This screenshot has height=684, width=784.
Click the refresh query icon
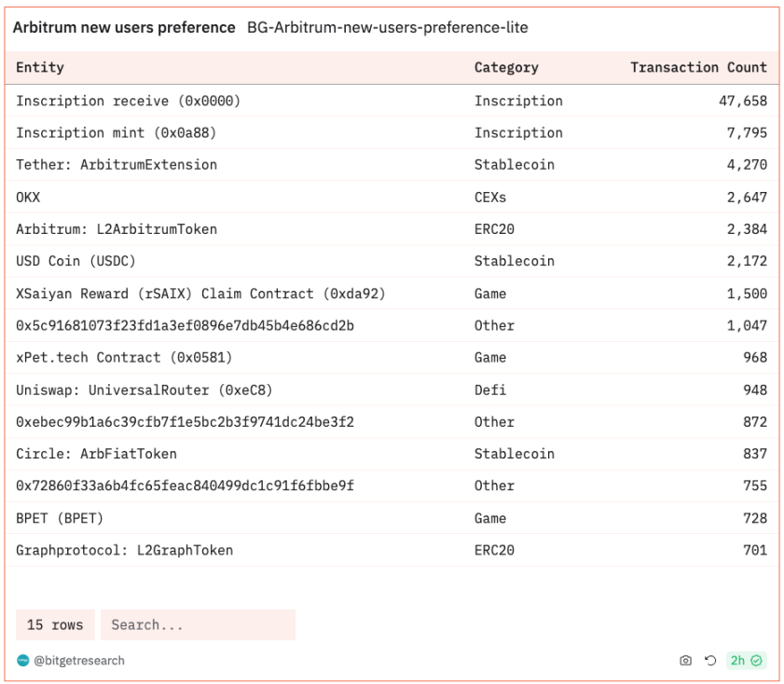pyautogui.click(x=710, y=661)
